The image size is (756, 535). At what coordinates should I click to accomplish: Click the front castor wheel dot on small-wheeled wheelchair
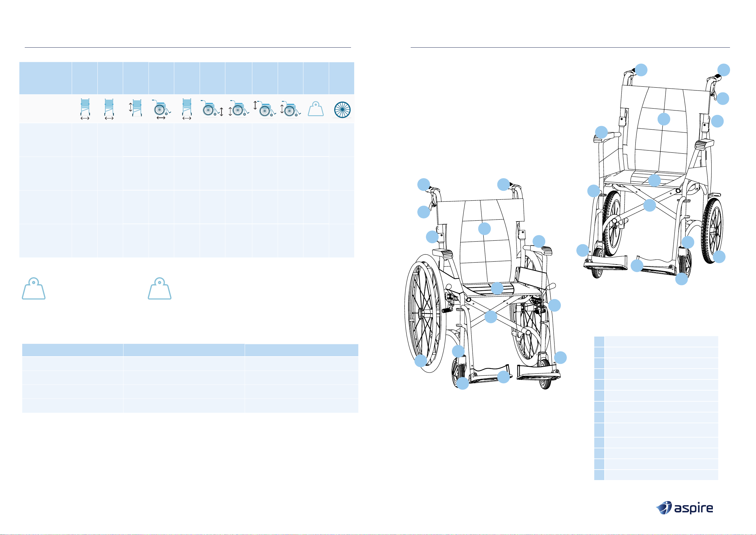(682, 279)
